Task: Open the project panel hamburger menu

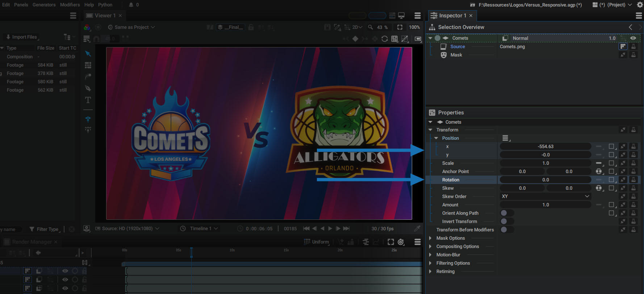Action: pos(73,16)
